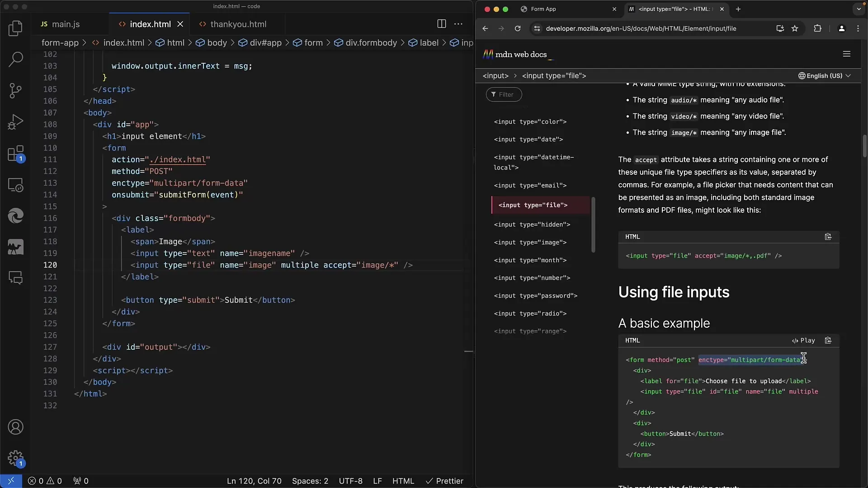
Task: Open a new browser tab
Action: pyautogui.click(x=738, y=9)
